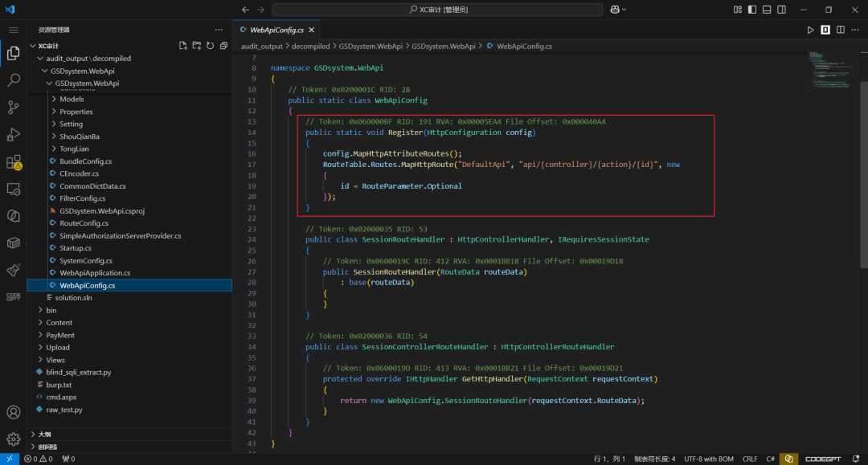Click the code minimap preview
The width and height of the screenshot is (868, 465).
coord(832,71)
